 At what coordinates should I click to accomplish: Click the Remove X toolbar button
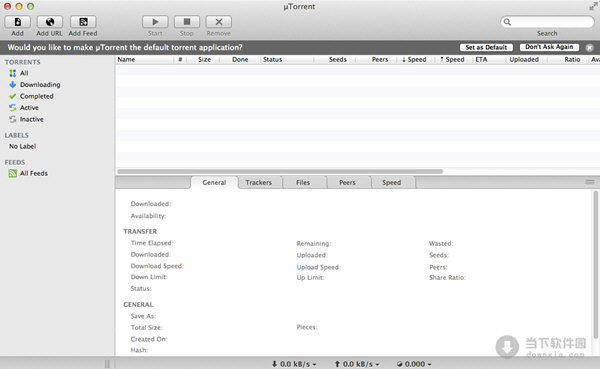tap(218, 22)
